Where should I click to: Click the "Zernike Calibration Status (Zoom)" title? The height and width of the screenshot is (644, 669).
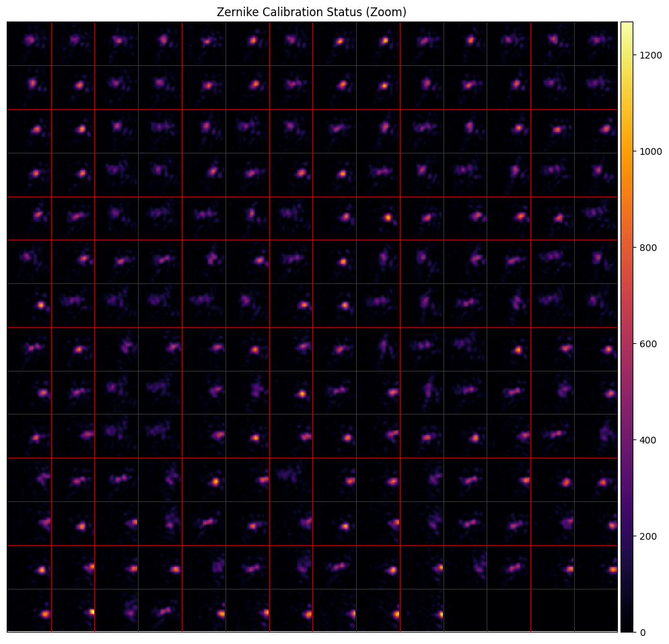coord(312,12)
